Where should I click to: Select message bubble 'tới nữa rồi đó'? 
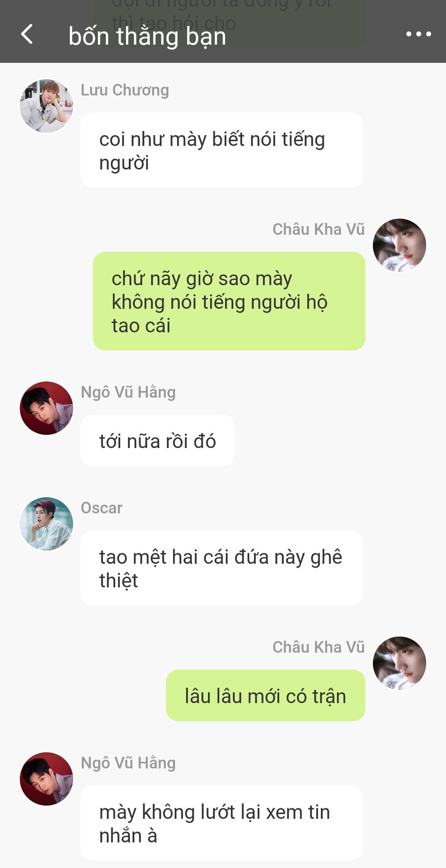(158, 440)
